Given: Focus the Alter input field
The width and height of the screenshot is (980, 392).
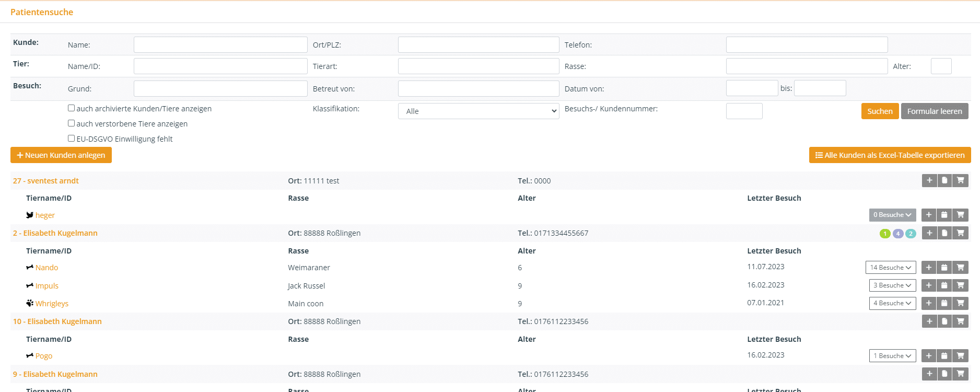Looking at the screenshot, I should pyautogui.click(x=941, y=66).
